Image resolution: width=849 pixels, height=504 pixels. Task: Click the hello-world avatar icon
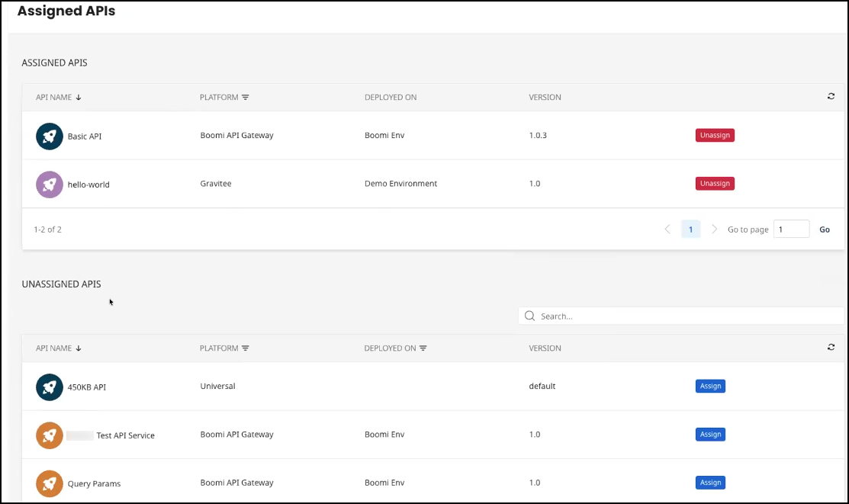[x=49, y=184]
